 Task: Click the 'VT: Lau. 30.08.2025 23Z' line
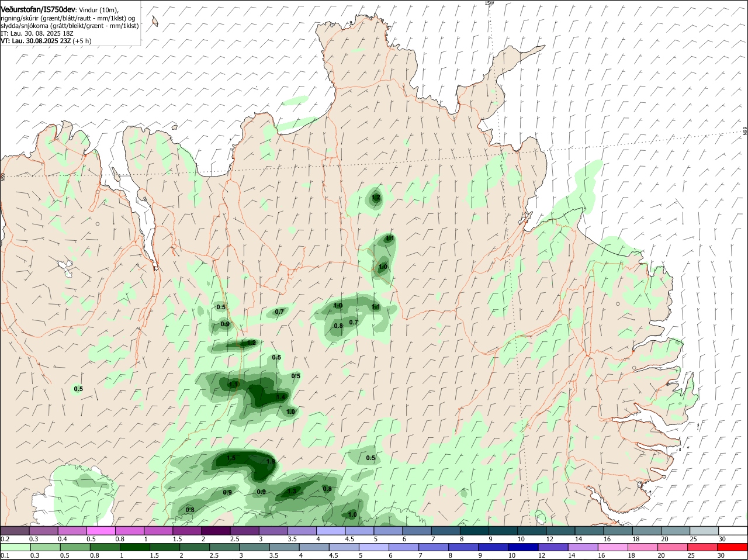[37, 41]
